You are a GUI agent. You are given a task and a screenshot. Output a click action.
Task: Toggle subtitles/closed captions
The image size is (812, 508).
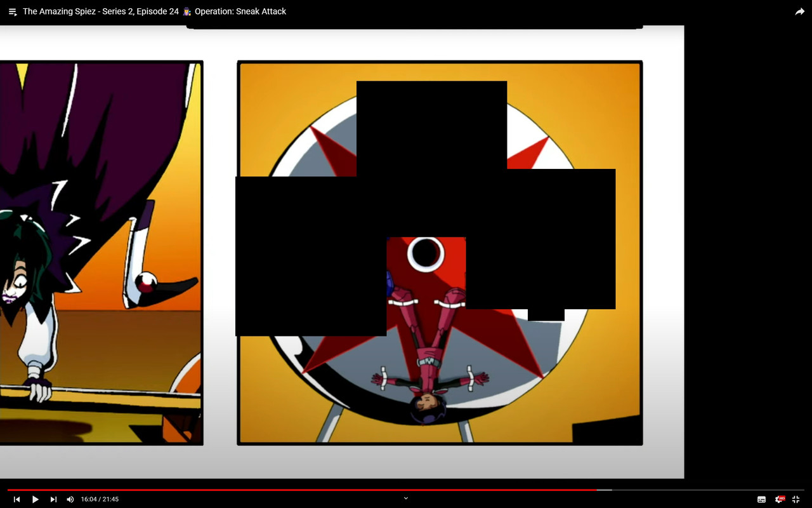pyautogui.click(x=762, y=499)
